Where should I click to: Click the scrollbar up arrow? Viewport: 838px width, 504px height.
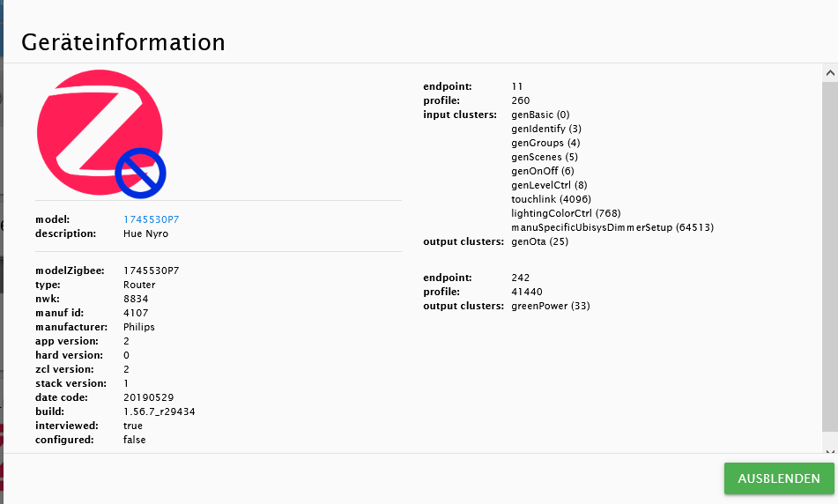tap(830, 72)
